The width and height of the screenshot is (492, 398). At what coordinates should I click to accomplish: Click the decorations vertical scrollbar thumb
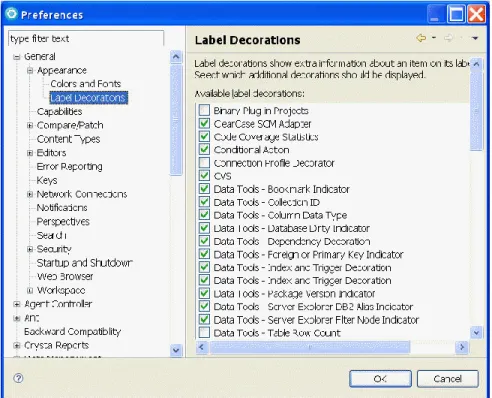476,111
